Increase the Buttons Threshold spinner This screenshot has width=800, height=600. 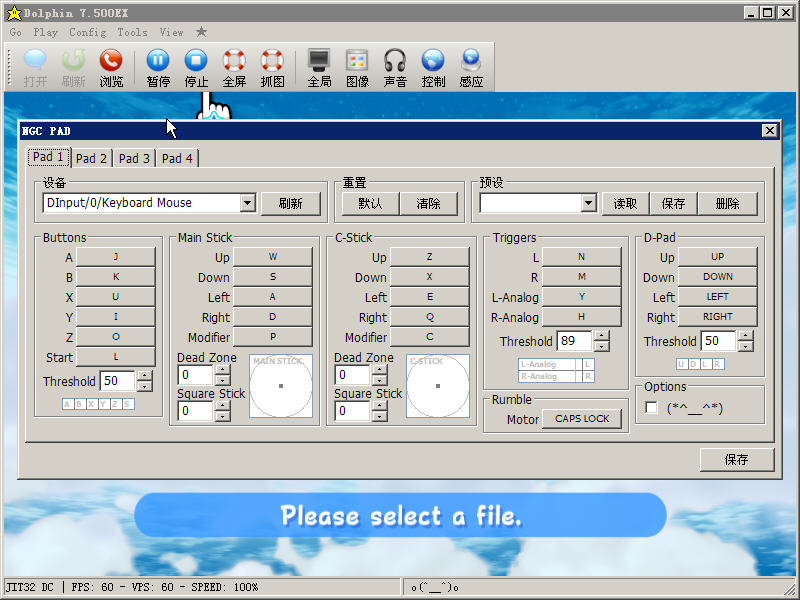[x=145, y=376]
